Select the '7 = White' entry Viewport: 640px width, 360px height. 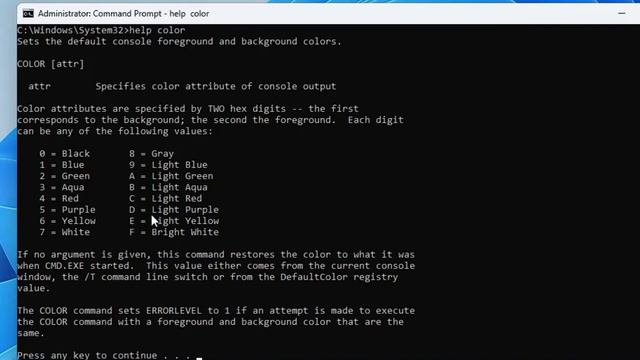point(64,232)
